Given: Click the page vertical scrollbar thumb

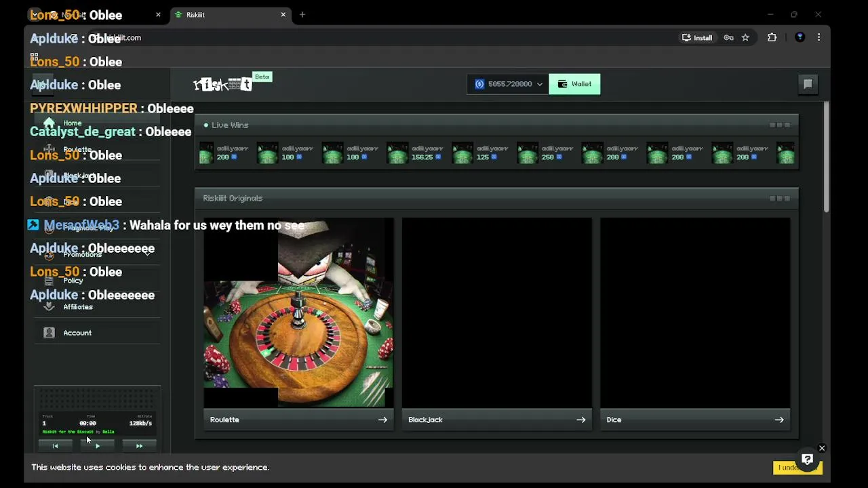Looking at the screenshot, I should pyautogui.click(x=826, y=158).
